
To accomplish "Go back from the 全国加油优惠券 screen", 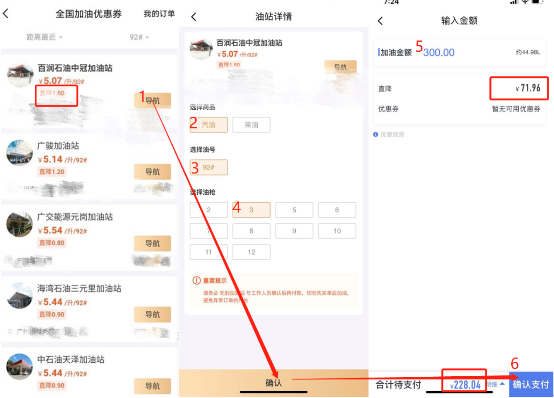I will pos(6,14).
